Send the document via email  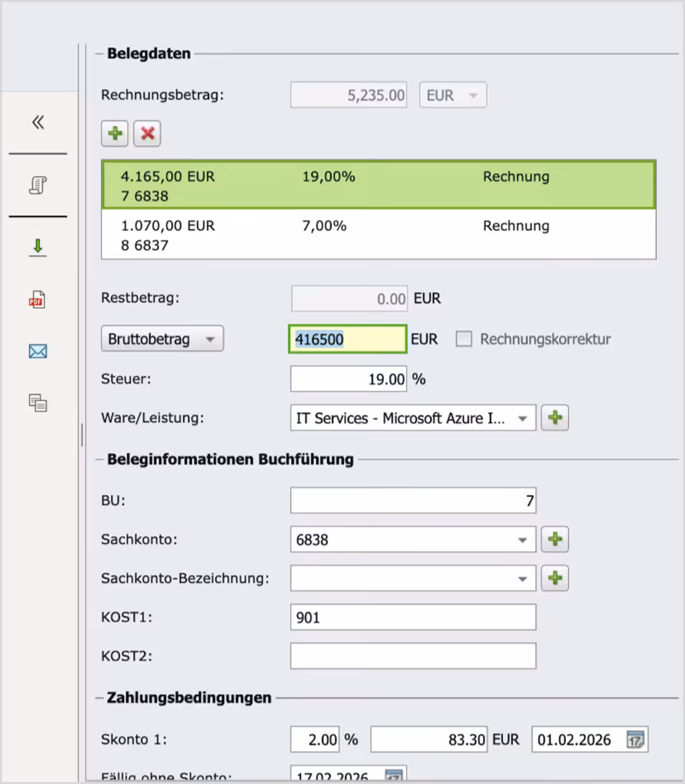pyautogui.click(x=37, y=351)
